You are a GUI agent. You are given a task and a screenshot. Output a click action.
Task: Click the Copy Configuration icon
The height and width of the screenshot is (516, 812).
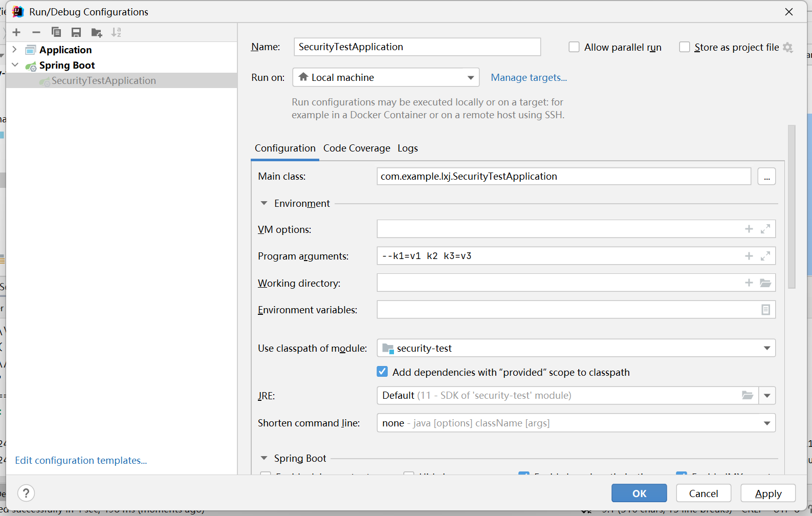[56, 32]
